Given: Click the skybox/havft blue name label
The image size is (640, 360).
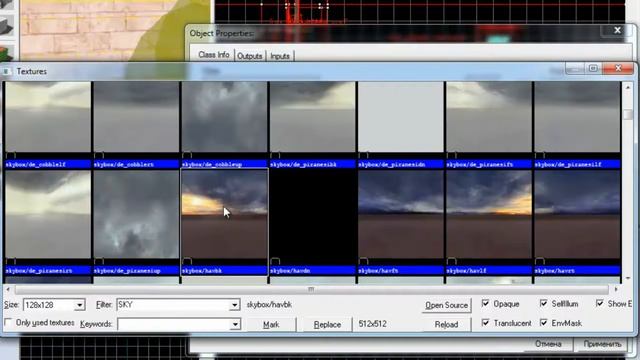Looking at the screenshot, I should 401,271.
